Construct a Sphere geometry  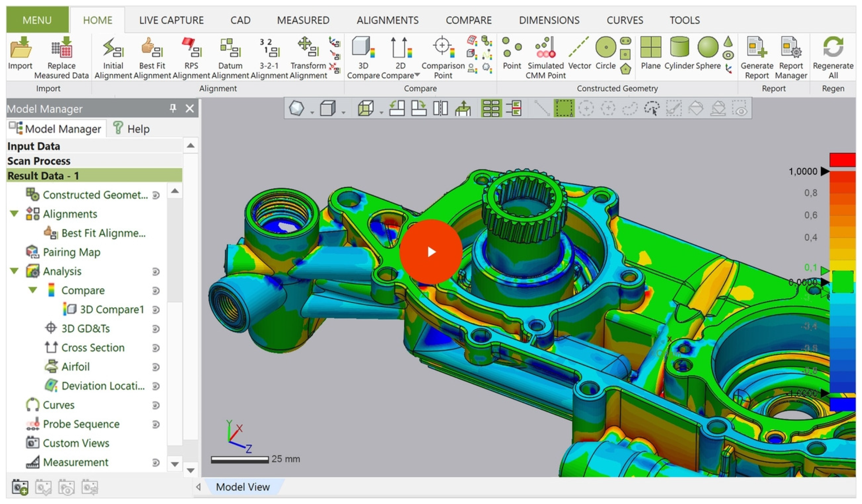coord(708,53)
